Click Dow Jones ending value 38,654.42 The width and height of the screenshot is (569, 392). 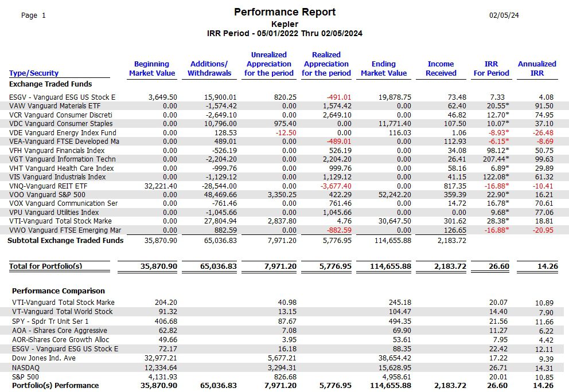pyautogui.click(x=395, y=358)
